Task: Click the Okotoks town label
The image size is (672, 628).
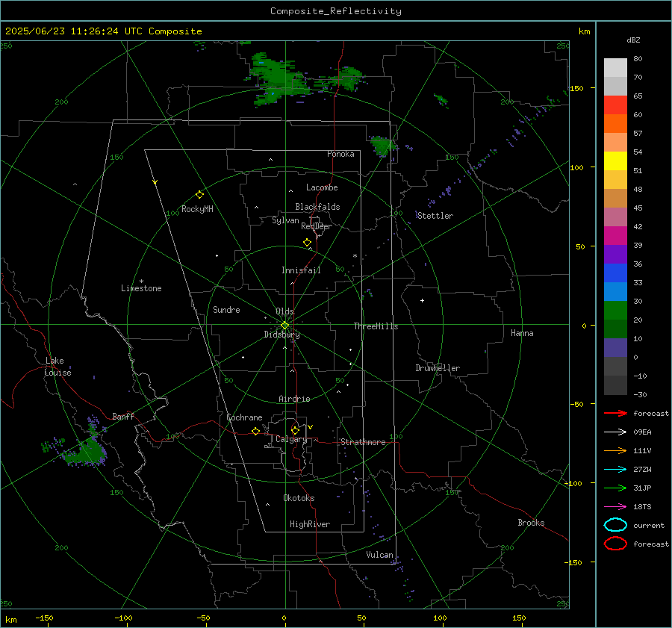Action: [x=299, y=498]
